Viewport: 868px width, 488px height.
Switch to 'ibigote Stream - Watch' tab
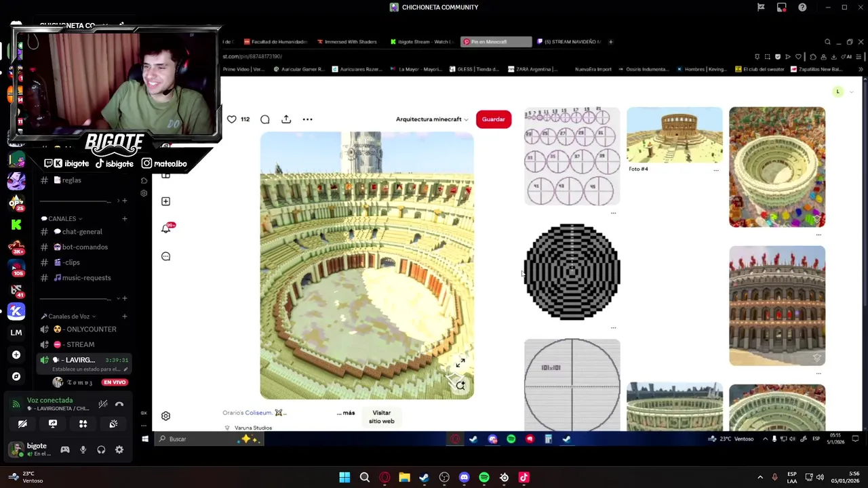click(x=422, y=41)
